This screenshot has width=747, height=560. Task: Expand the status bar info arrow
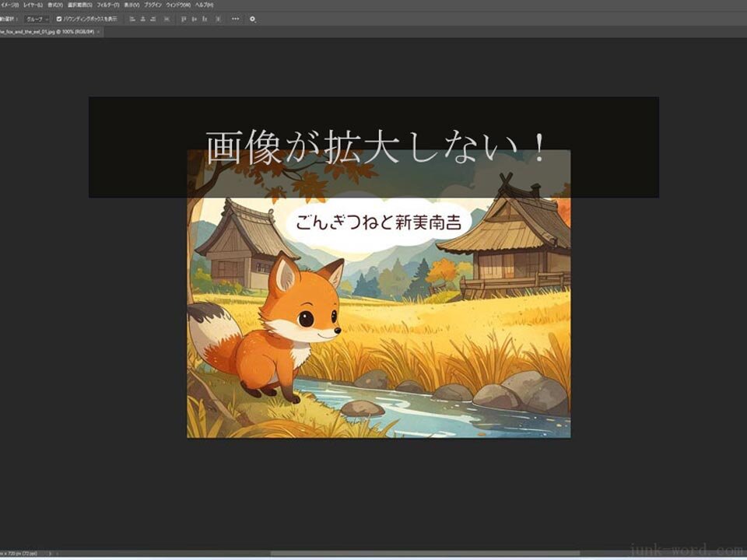click(51, 553)
